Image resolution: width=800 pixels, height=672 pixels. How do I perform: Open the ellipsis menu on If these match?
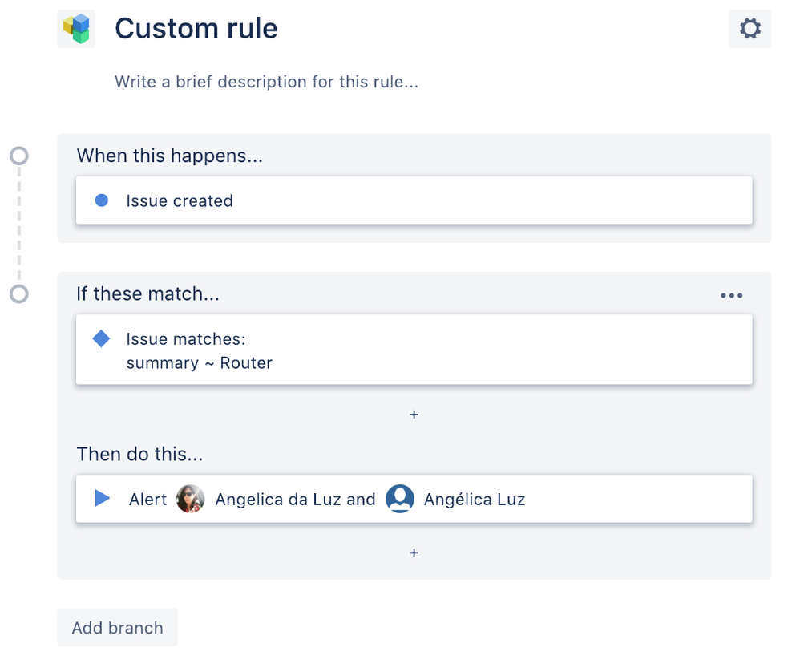(x=731, y=295)
